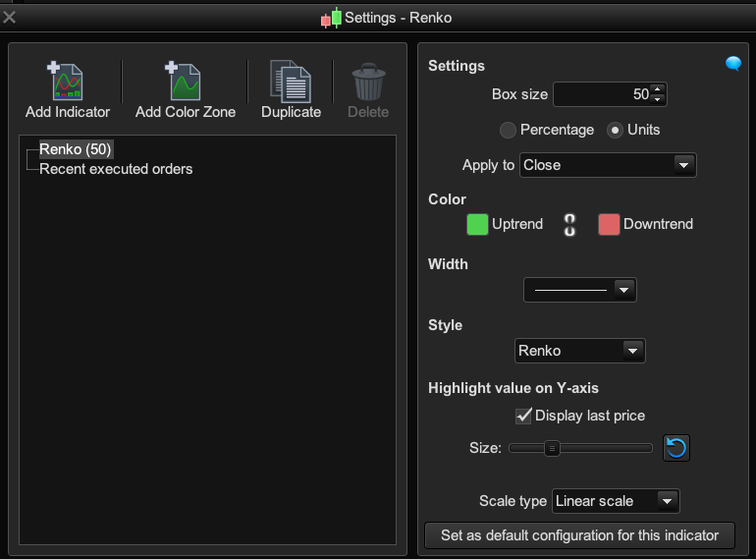Select the Percentage radio option
This screenshot has width=756, height=559.
click(509, 130)
